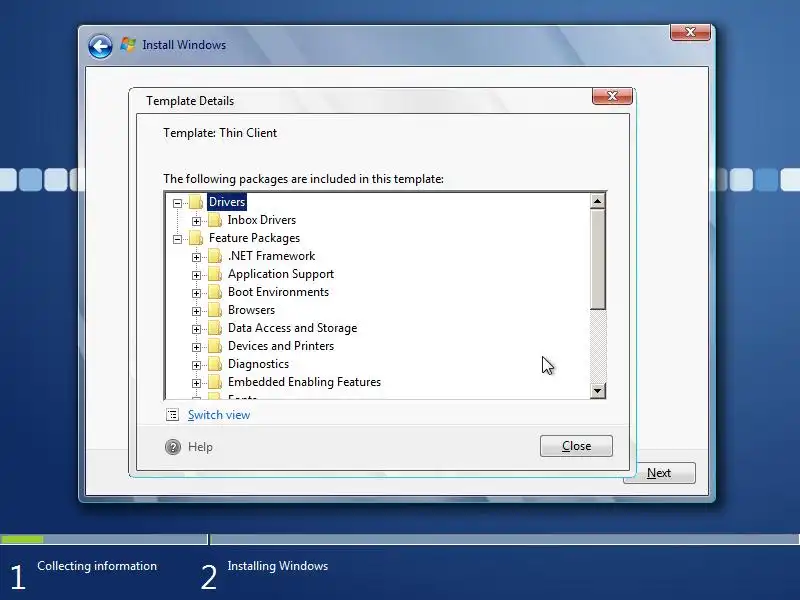Go back using the blue arrow button
Image resolution: width=800 pixels, height=600 pixels.
point(100,46)
